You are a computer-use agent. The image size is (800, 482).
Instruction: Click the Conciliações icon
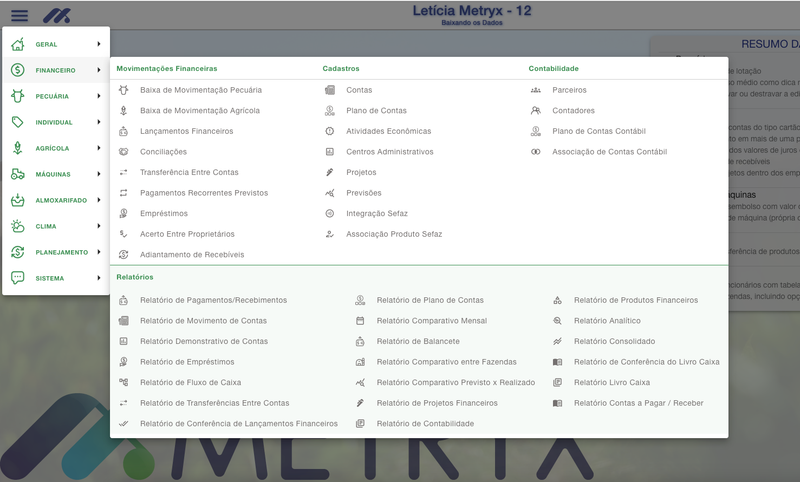[x=123, y=151]
